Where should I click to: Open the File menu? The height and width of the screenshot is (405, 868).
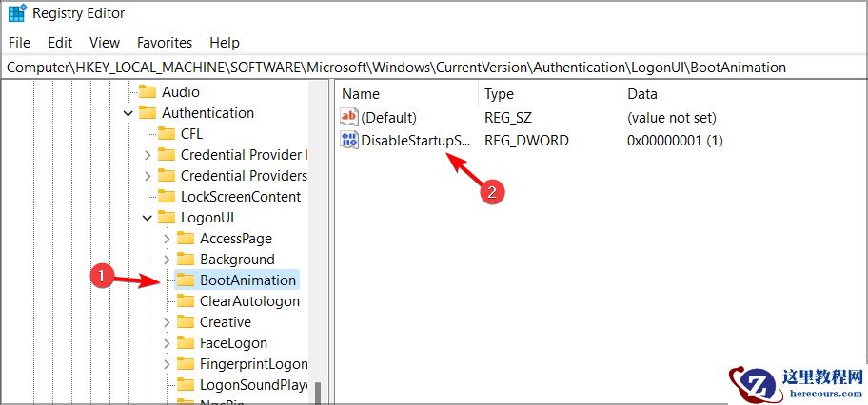click(x=19, y=43)
